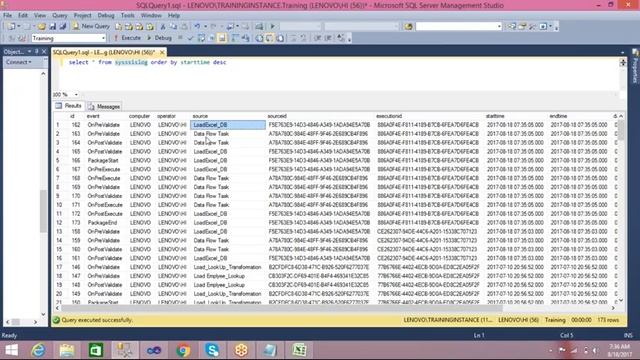The width and height of the screenshot is (640, 360).
Task: Click the New Query button
Action: [x=91, y=27]
